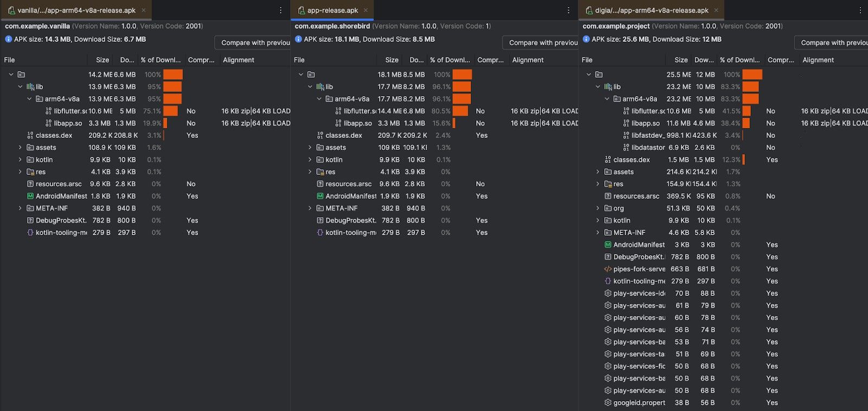Switch to vanilla app-arm64-v8a-release.apk tab

pos(76,10)
